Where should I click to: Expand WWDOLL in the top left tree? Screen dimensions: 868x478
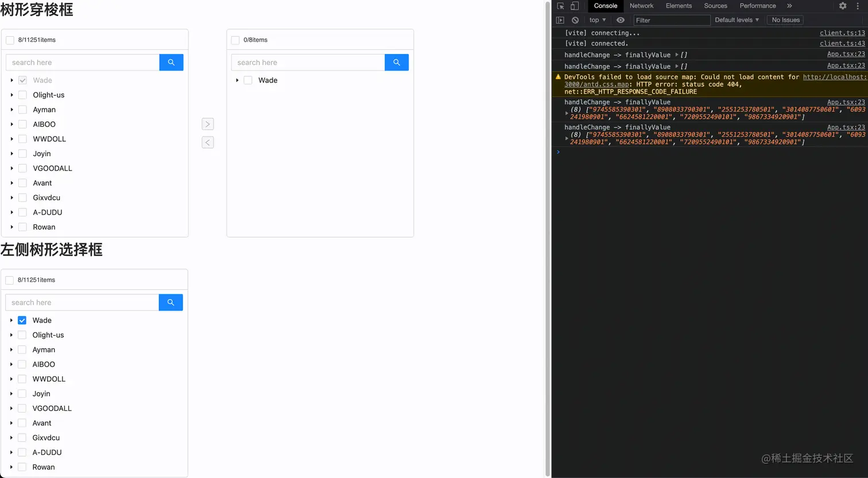(11, 139)
